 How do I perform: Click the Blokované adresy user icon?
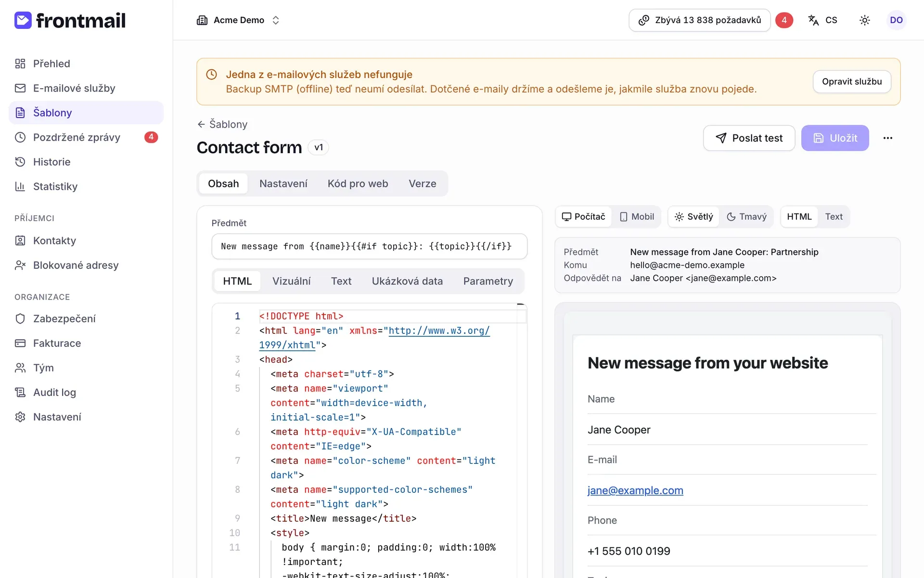[20, 265]
